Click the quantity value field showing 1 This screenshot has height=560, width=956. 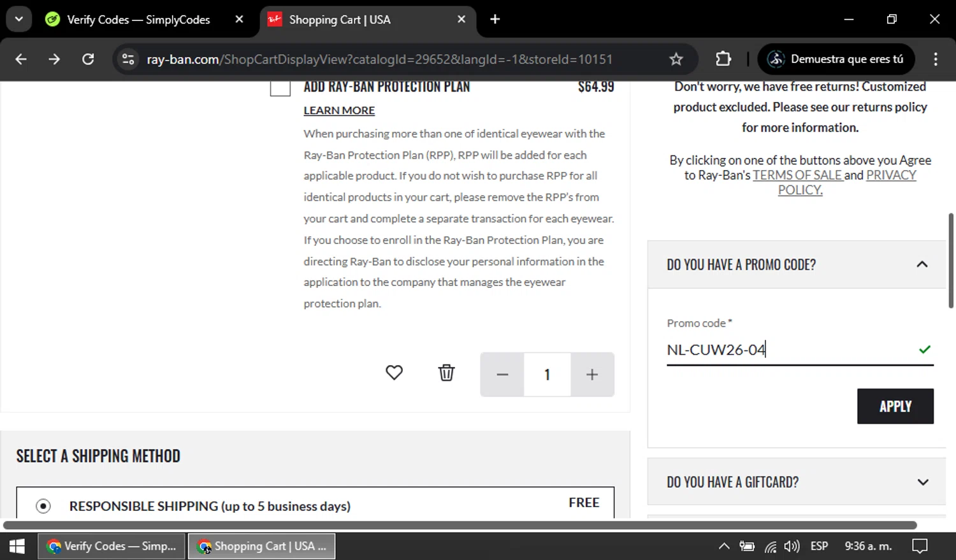coord(547,375)
